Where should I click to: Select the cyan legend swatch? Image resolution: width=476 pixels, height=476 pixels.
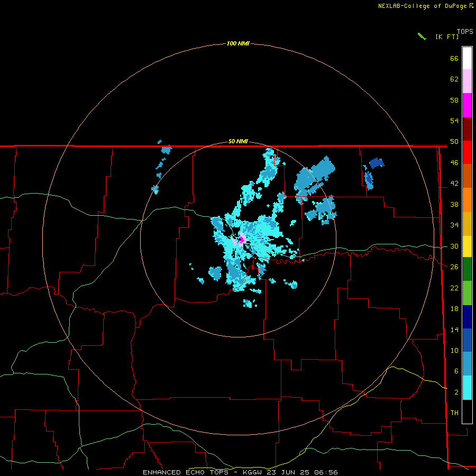pos(467,388)
